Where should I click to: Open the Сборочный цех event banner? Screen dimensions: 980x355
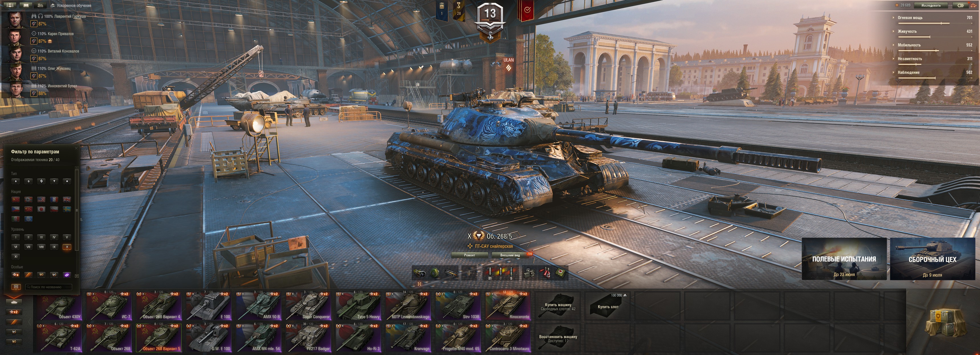click(x=932, y=259)
